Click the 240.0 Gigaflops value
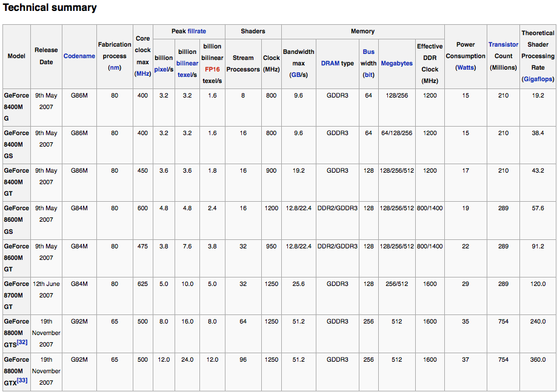The width and height of the screenshot is (557, 392). 538,322
